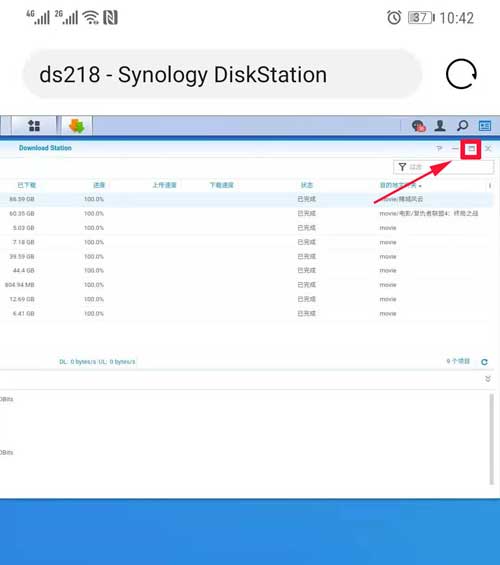Screen dimensions: 500x565
Task: Select the 44.4 GB download row
Action: (246, 271)
